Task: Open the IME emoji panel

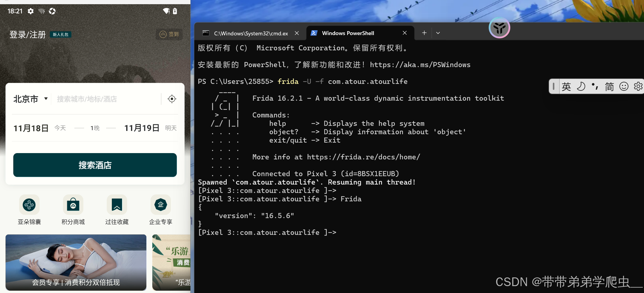Action: click(x=624, y=87)
